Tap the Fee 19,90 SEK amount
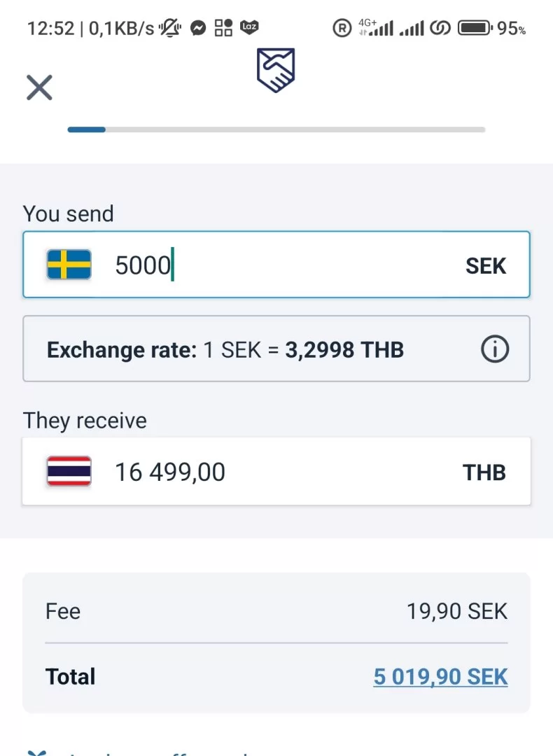The width and height of the screenshot is (553, 756). click(457, 611)
